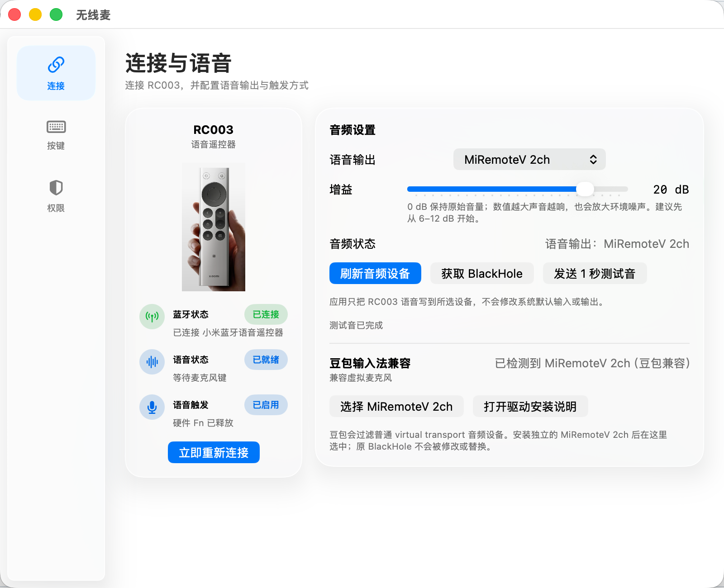Screen dimensions: 724x588
Task: Click the green zoom window button
Action: 56,14
